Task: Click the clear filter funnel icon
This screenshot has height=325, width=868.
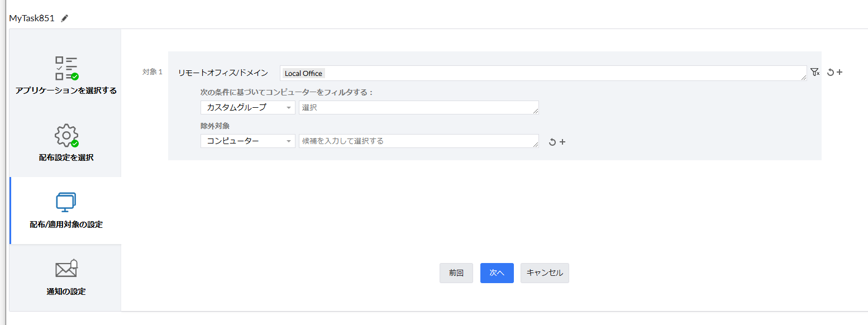Action: click(x=815, y=72)
